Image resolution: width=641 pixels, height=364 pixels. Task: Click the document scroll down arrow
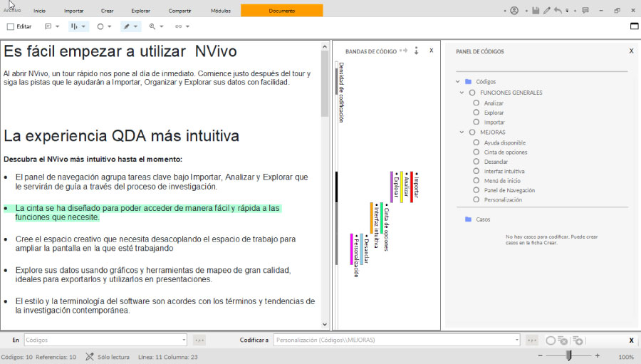click(x=325, y=324)
